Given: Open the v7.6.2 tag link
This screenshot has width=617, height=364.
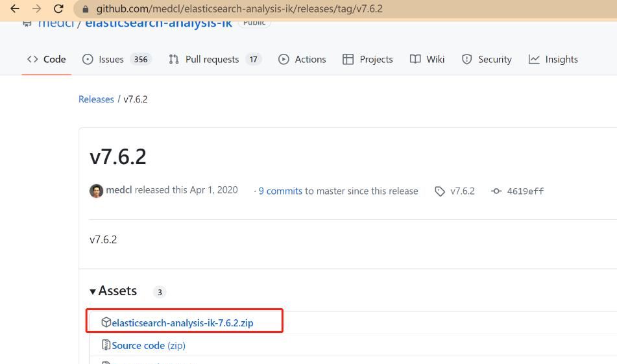Looking at the screenshot, I should click(463, 191).
